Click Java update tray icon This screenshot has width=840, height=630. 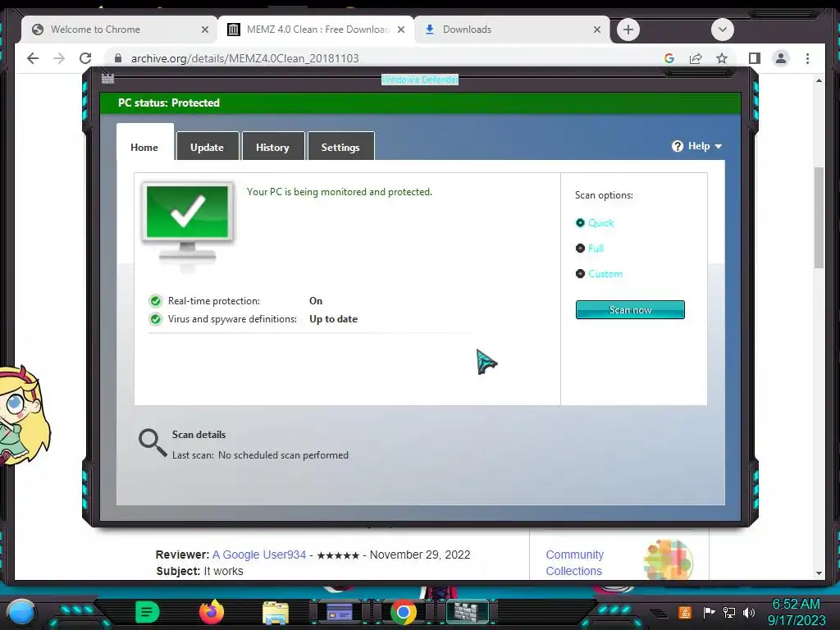click(685, 612)
